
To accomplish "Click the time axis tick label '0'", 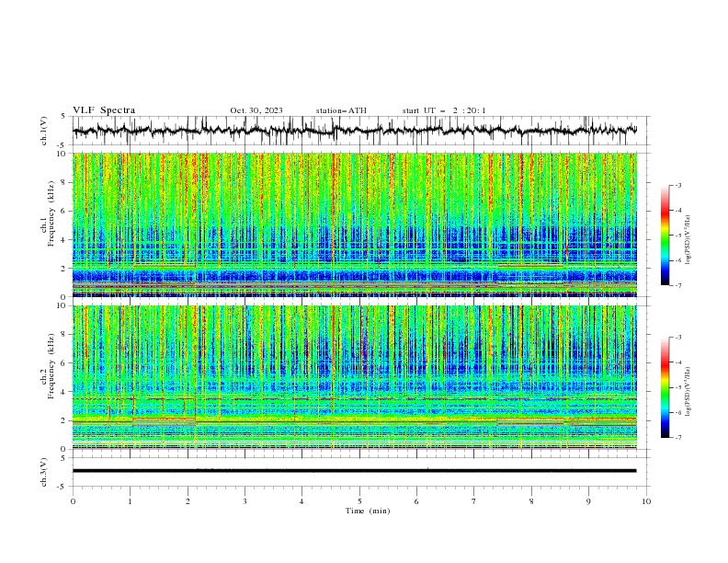I will (73, 501).
